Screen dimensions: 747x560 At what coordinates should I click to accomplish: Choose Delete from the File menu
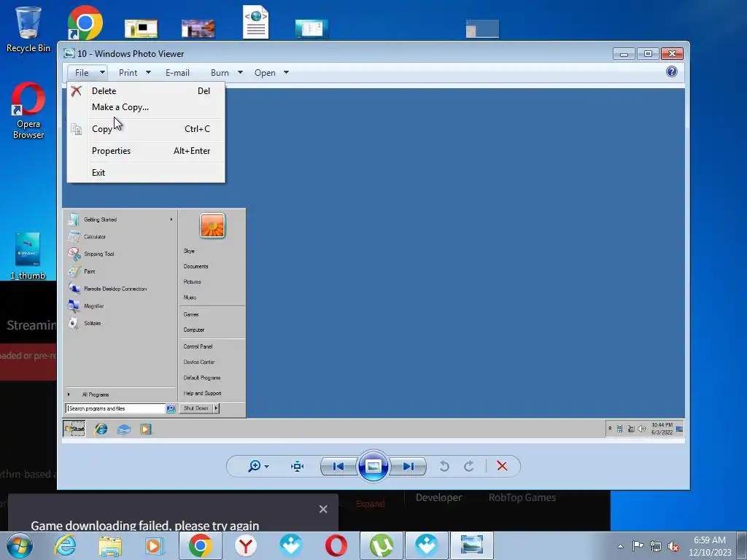pos(146,91)
